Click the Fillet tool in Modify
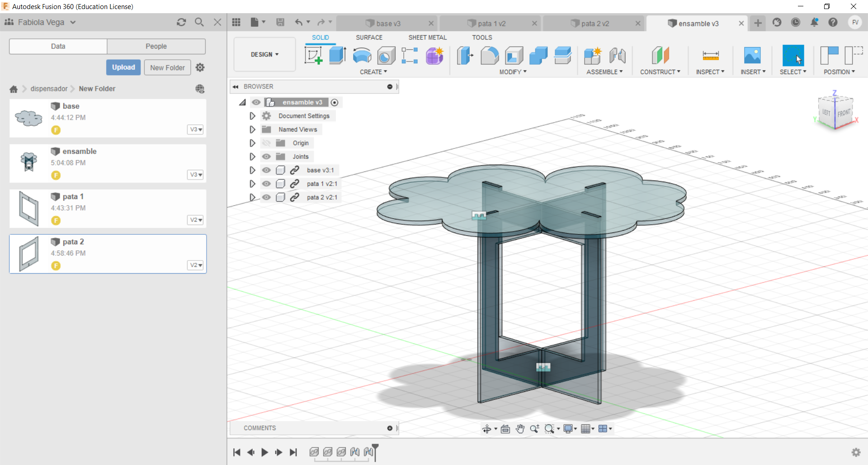 point(490,56)
